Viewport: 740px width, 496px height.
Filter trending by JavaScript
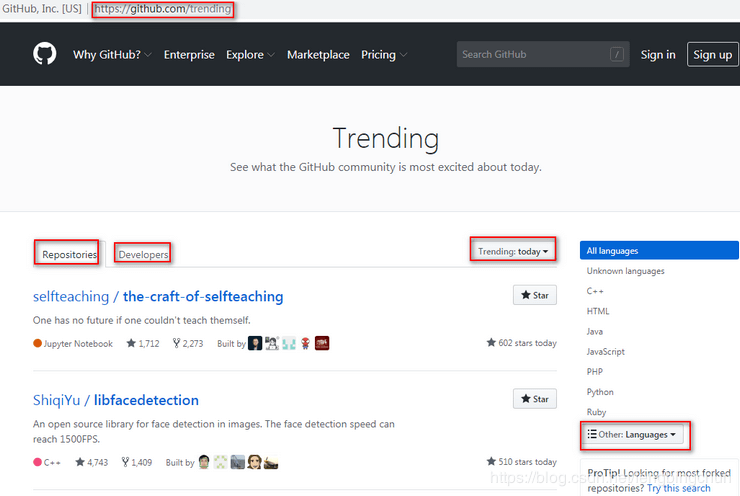[605, 352]
